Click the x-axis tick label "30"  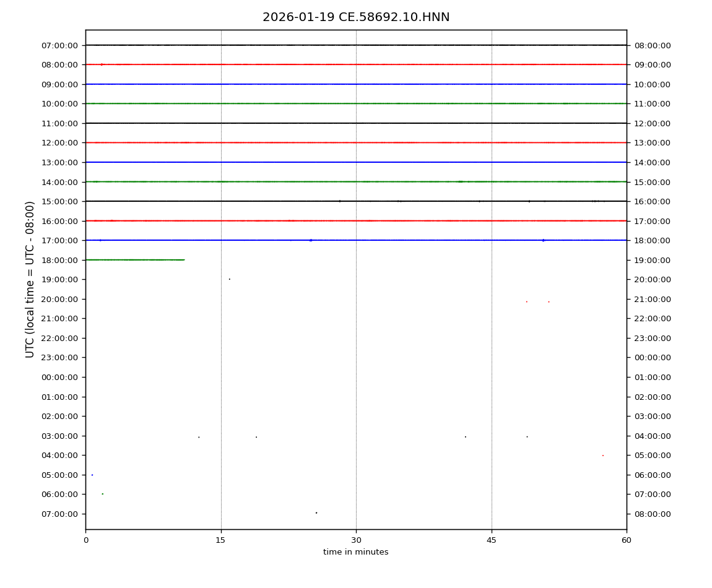(356, 540)
